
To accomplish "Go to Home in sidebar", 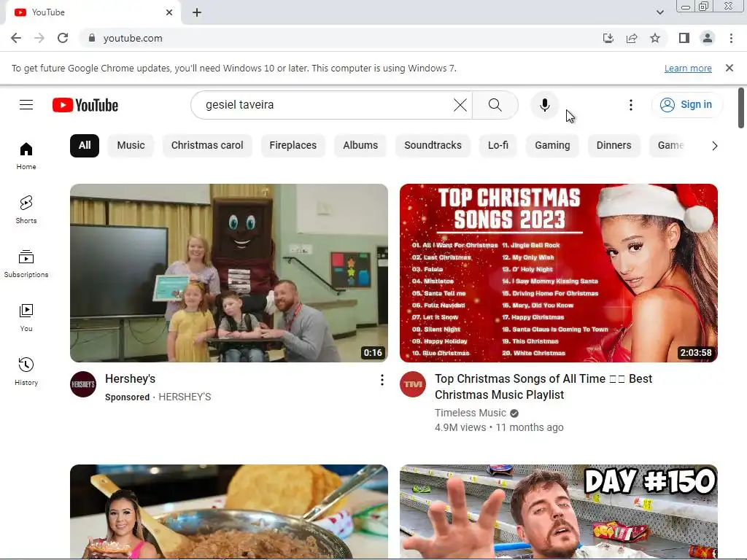I will click(26, 156).
